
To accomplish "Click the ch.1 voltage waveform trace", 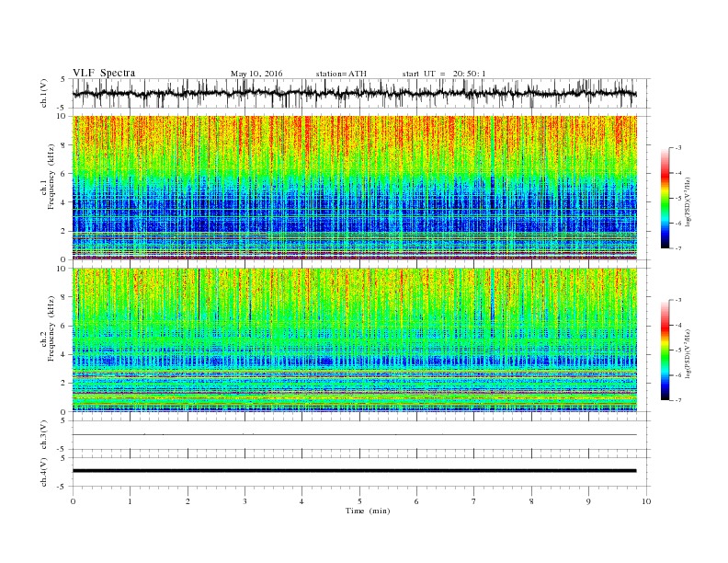I will click(x=354, y=93).
